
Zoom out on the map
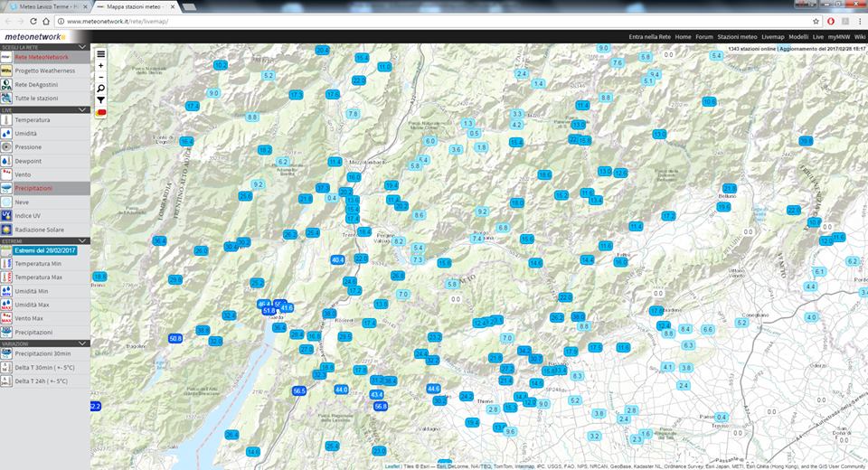point(100,77)
